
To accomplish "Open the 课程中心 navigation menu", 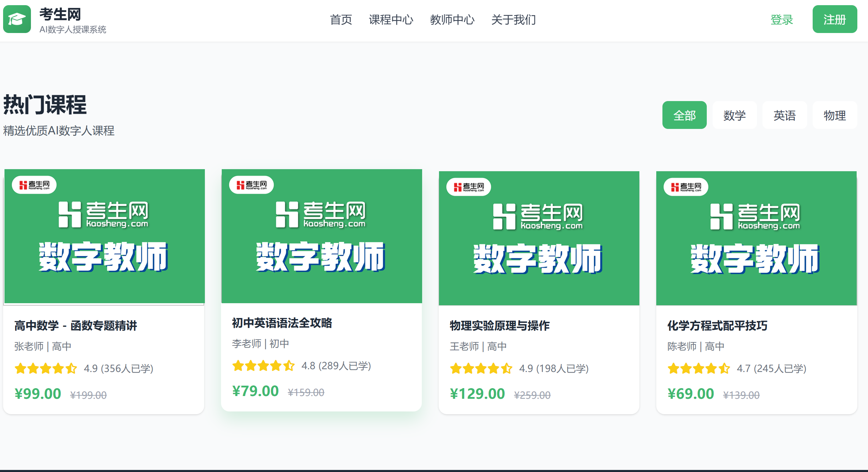I will coord(391,20).
